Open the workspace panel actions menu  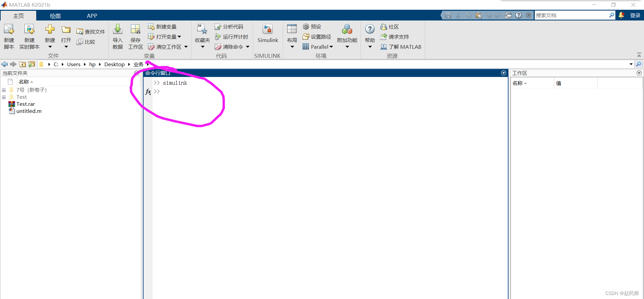pos(639,73)
